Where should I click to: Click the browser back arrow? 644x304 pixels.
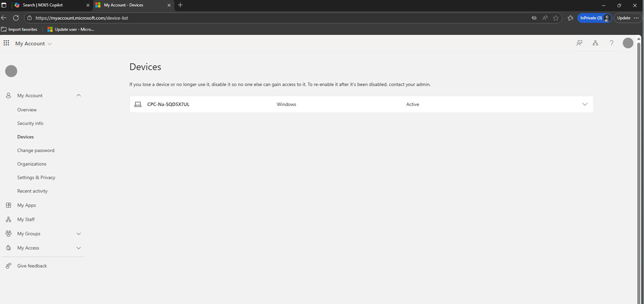pos(4,18)
